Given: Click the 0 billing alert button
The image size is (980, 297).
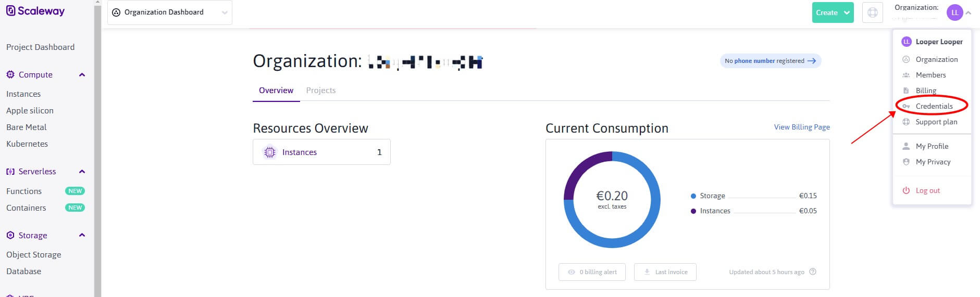Looking at the screenshot, I should pyautogui.click(x=592, y=272).
